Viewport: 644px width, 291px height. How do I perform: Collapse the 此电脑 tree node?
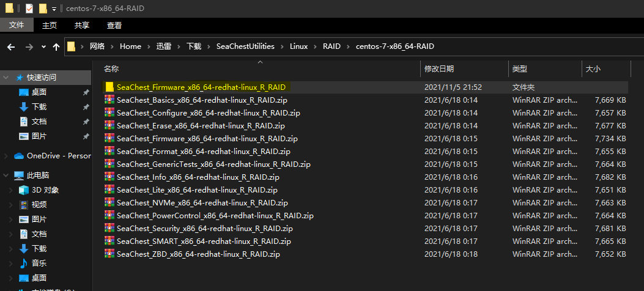click(x=6, y=175)
